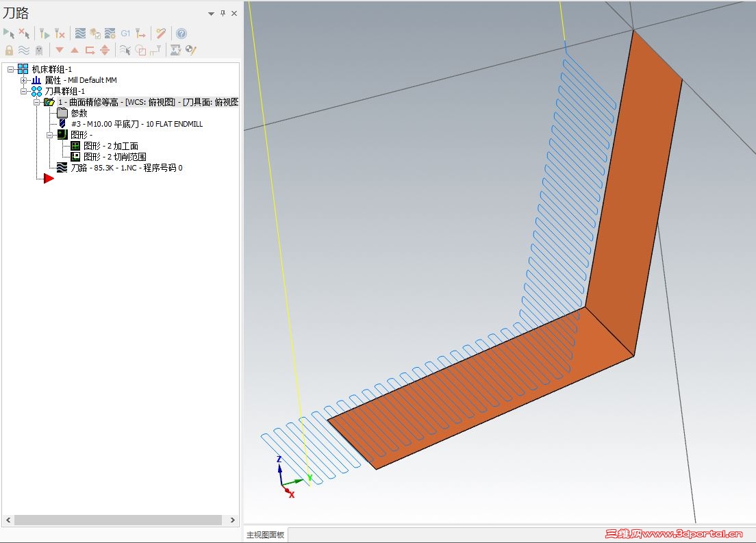Position insert arrow after selected operation
This screenshot has width=756, height=543.
90,50
